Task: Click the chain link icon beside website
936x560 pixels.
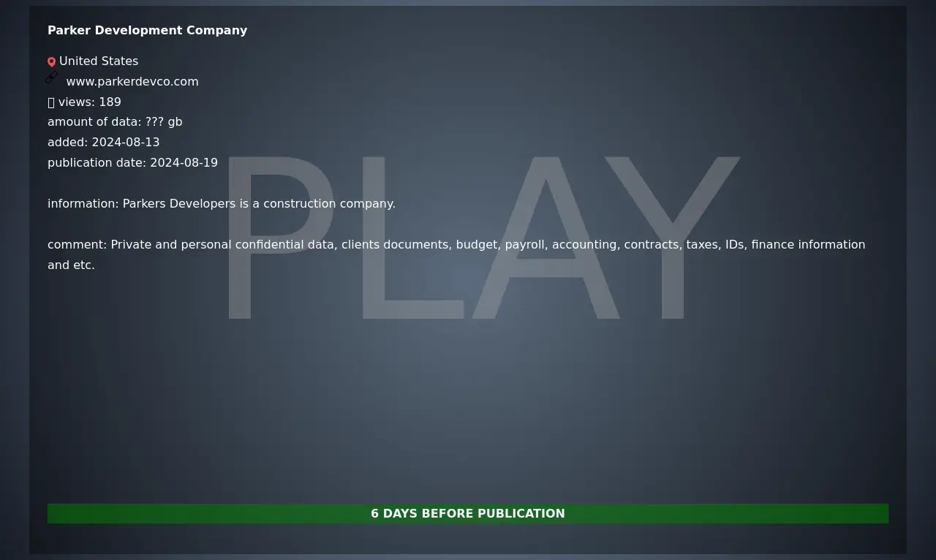Action: click(51, 77)
